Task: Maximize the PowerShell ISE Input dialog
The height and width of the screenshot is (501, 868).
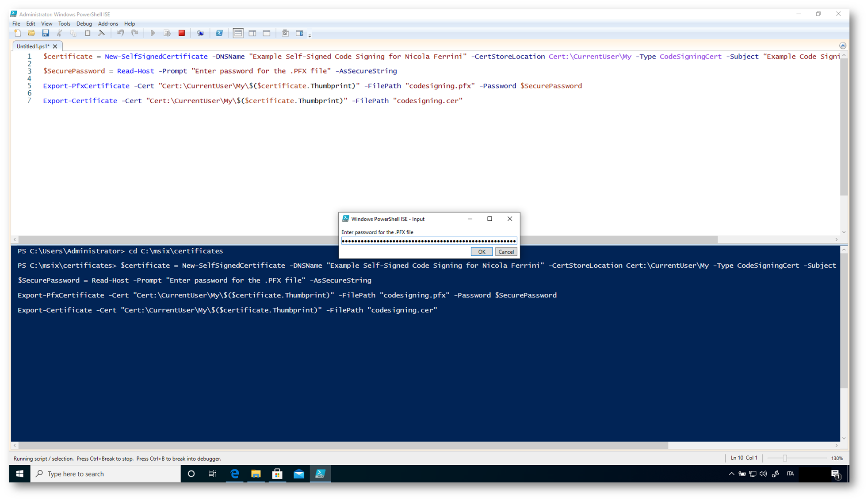Action: click(489, 219)
